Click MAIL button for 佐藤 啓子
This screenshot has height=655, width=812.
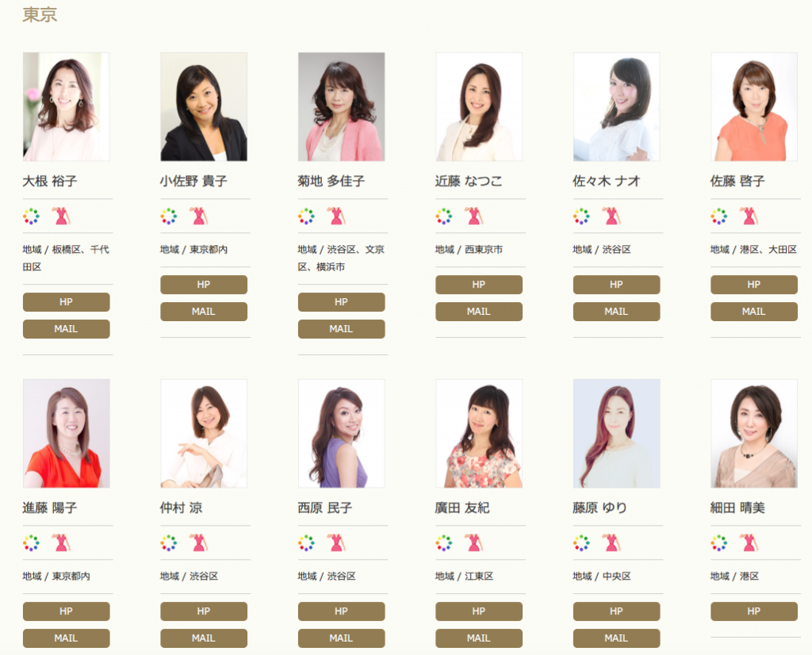[x=754, y=312]
